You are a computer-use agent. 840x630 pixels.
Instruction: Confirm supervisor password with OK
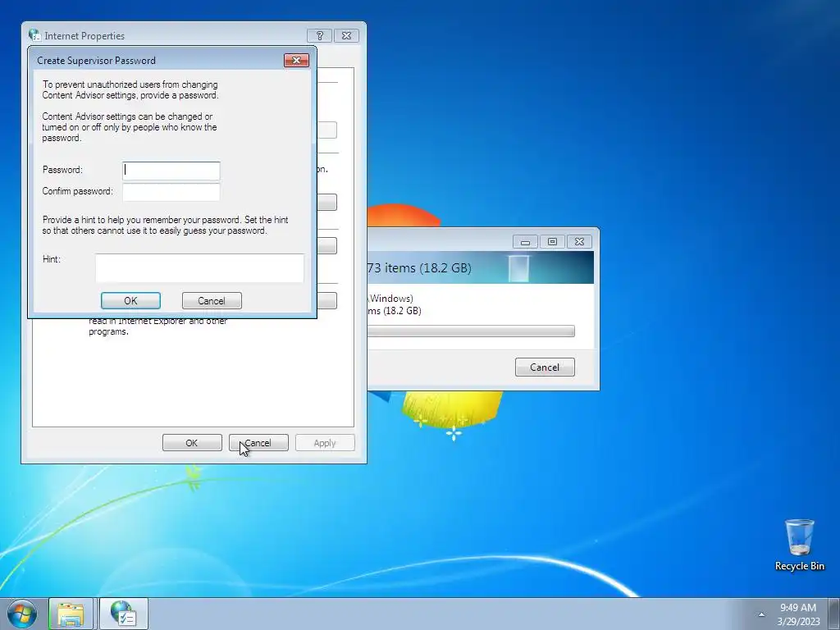[130, 300]
